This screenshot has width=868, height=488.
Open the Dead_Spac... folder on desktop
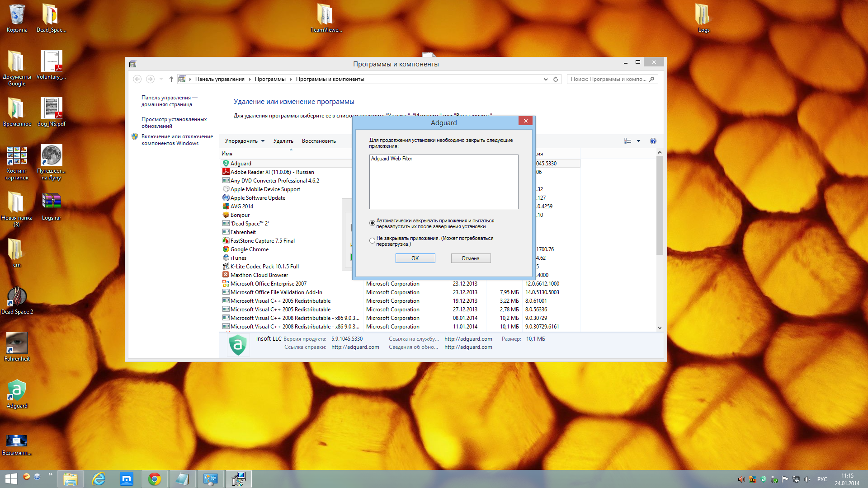point(51,18)
